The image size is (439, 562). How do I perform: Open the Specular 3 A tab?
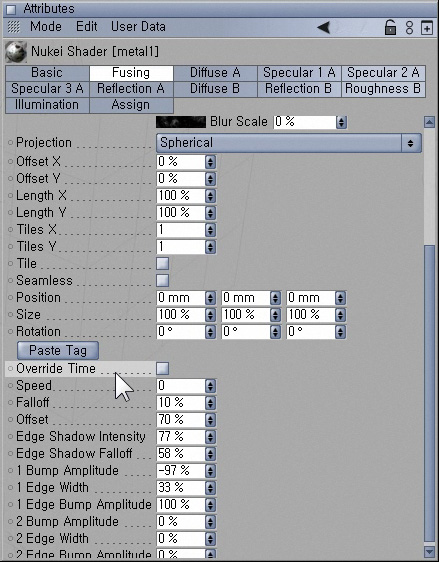coord(47,89)
